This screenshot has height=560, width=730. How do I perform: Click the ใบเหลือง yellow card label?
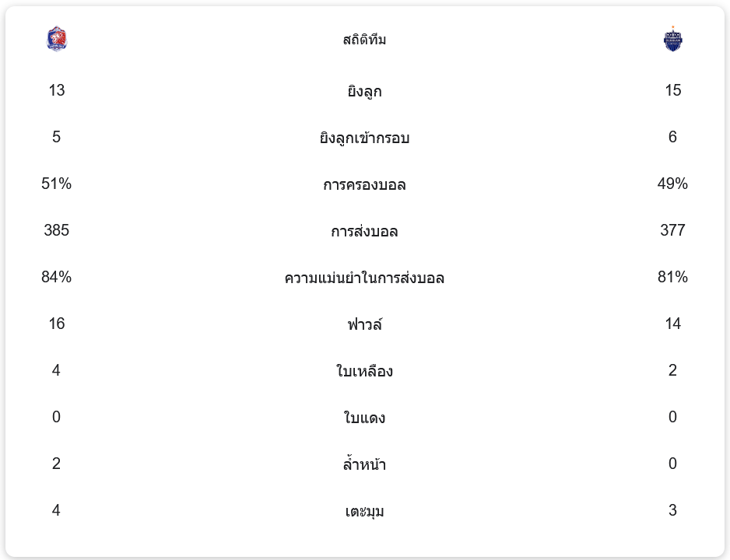tap(364, 371)
